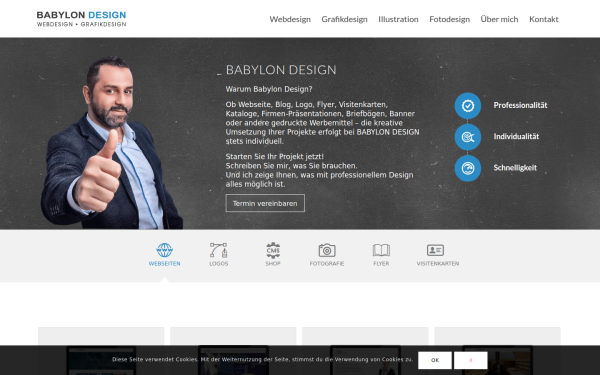
Task: Select the Flyer open book icon
Action: tap(382, 250)
